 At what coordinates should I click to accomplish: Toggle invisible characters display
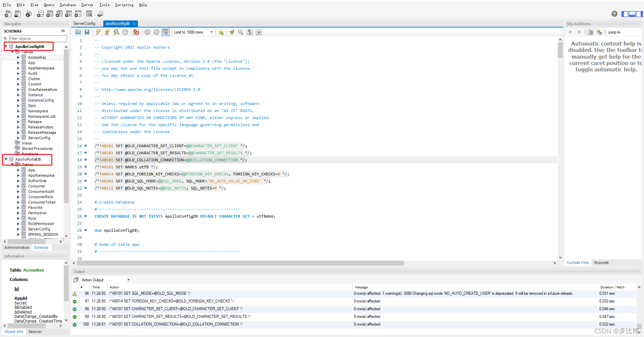250,32
